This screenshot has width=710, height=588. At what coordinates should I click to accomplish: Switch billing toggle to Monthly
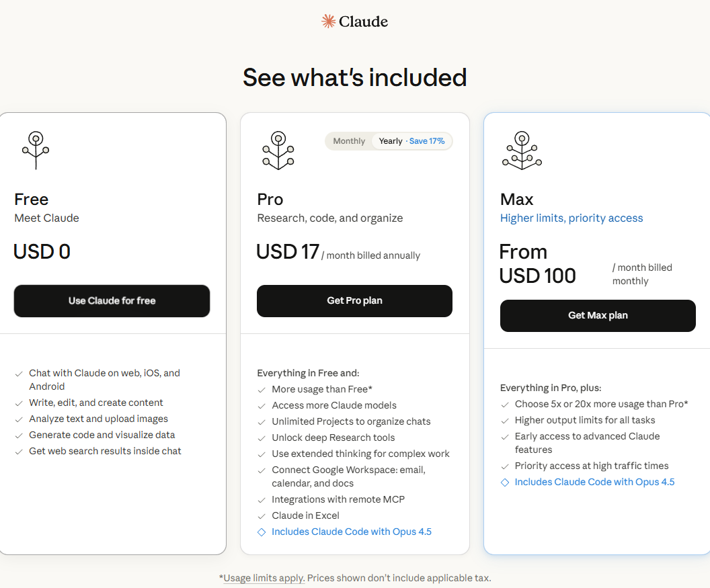pyautogui.click(x=349, y=141)
